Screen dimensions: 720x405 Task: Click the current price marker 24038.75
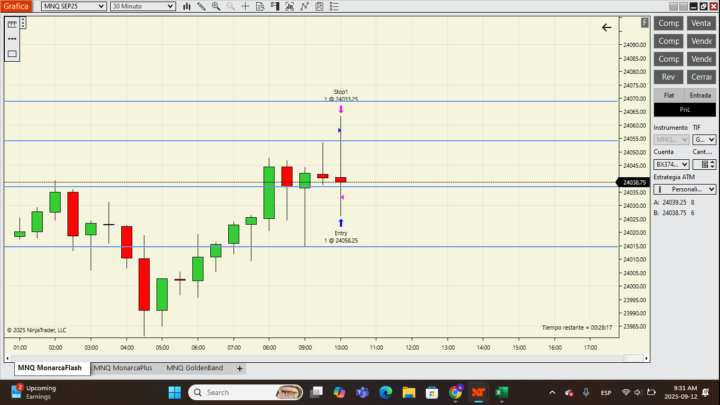pyautogui.click(x=634, y=182)
